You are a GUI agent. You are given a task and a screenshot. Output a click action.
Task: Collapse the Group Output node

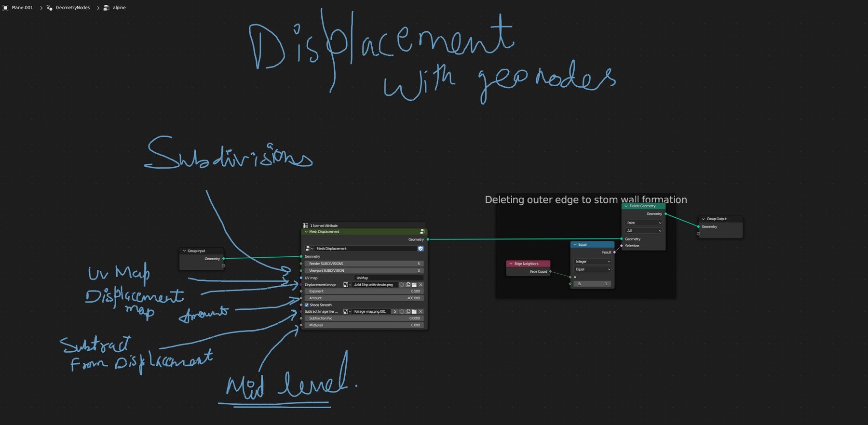(x=703, y=219)
